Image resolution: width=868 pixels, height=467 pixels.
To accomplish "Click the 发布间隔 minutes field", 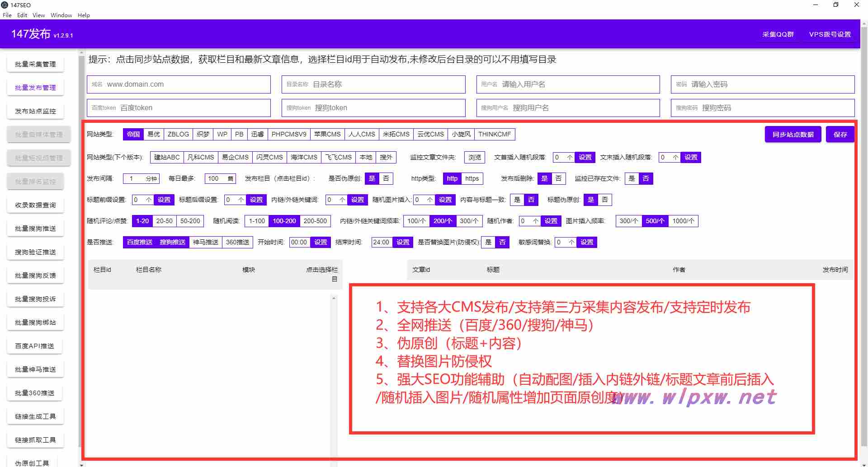I will (x=142, y=178).
